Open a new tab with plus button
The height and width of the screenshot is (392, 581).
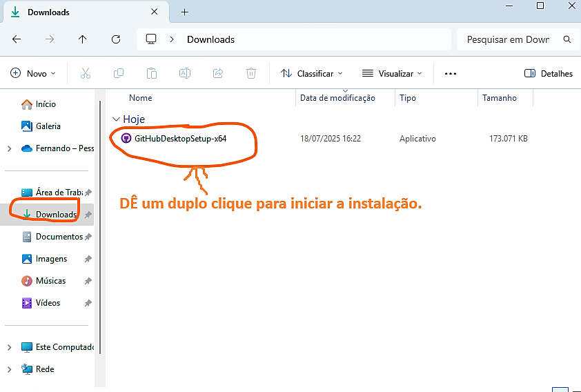[x=184, y=12]
